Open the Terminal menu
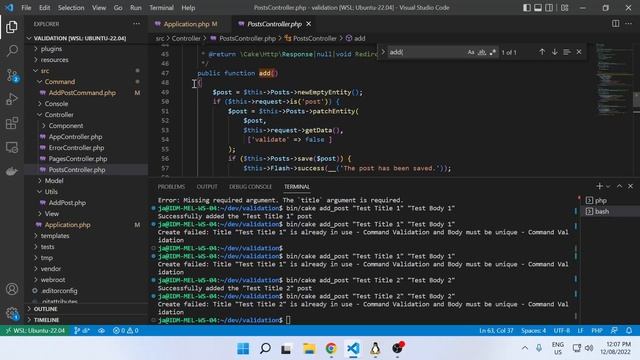 161,8
